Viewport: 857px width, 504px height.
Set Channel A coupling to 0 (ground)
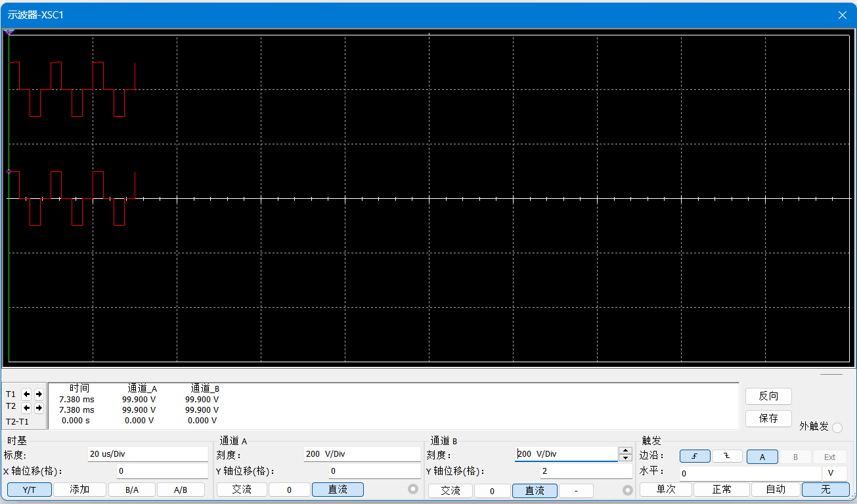click(290, 490)
